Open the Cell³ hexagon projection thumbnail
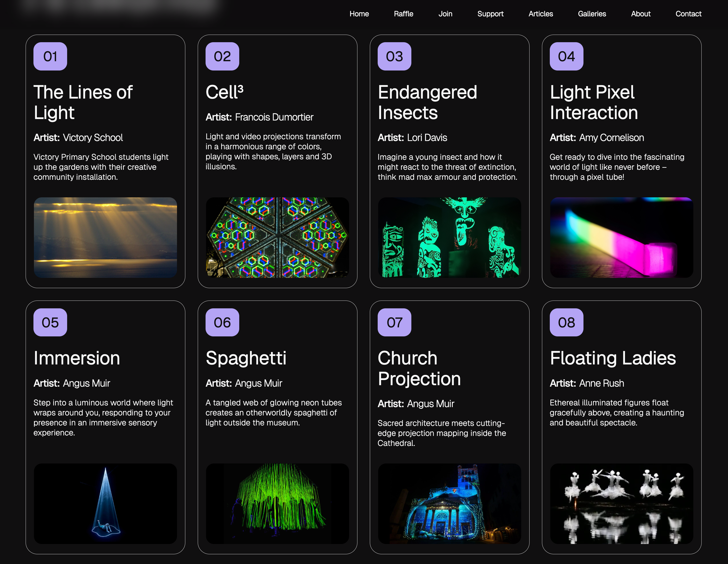Viewport: 728px width, 564px height. [277, 237]
